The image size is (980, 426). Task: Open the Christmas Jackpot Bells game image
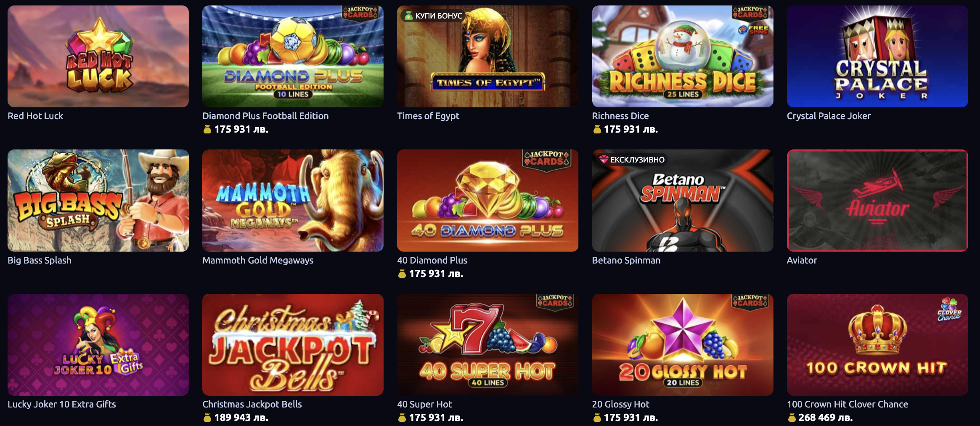293,345
